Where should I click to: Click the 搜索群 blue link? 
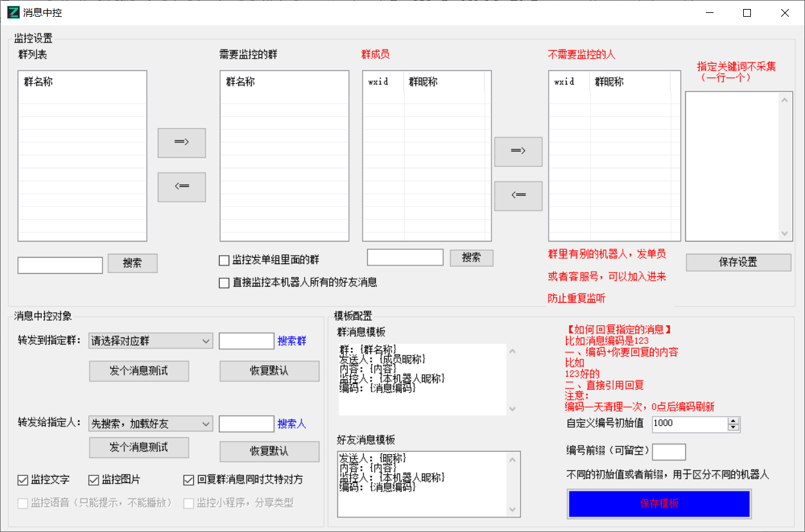[292, 341]
